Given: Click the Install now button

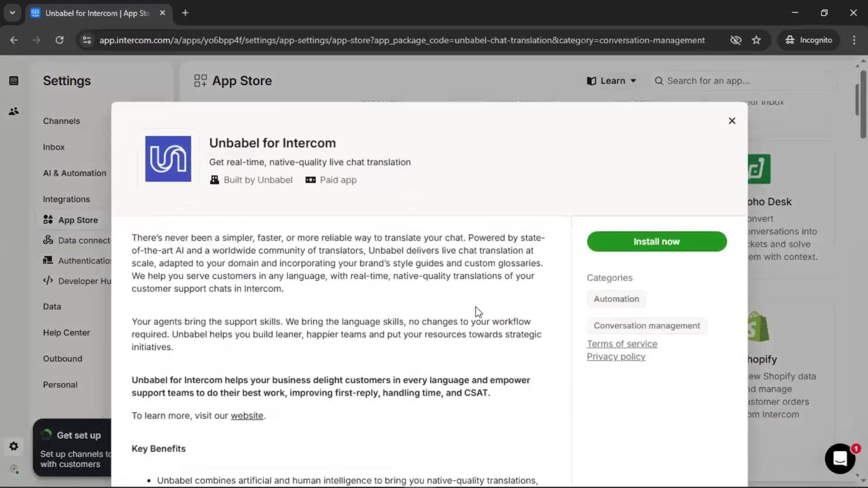Looking at the screenshot, I should (x=656, y=241).
